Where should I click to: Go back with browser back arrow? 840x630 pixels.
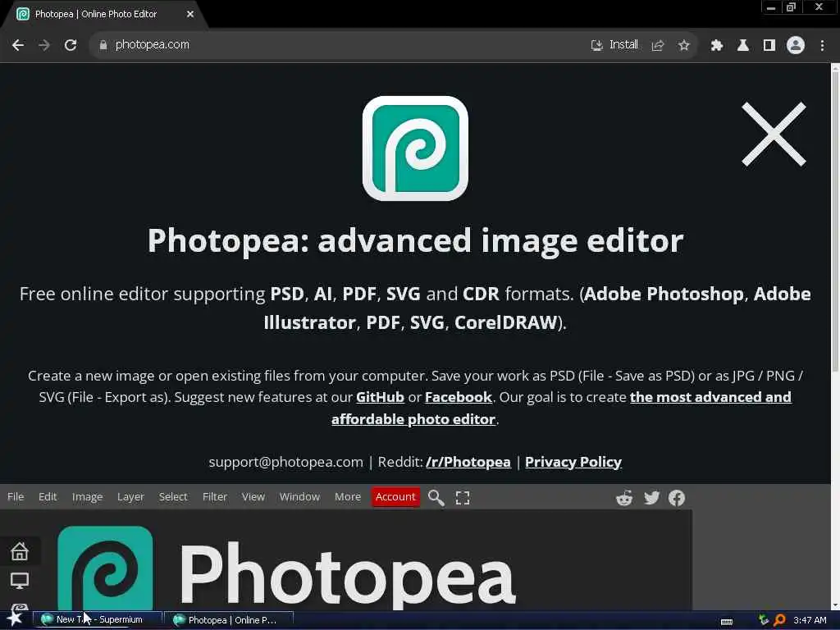18,45
